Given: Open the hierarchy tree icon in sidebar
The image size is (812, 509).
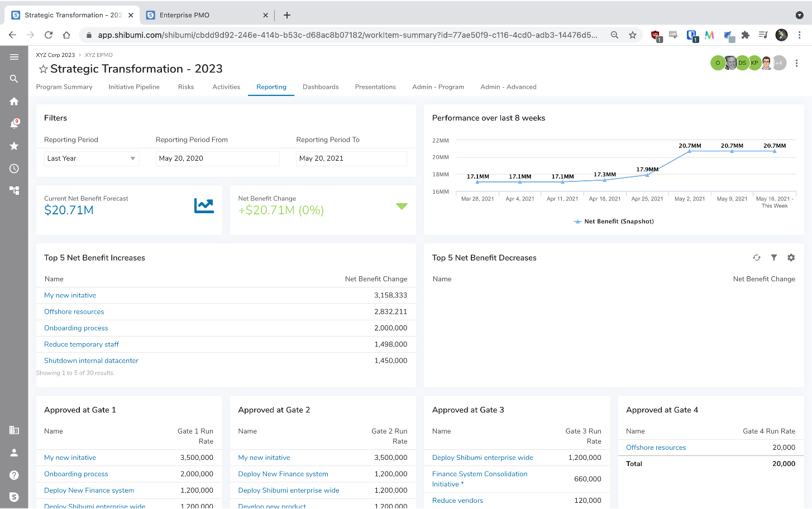Looking at the screenshot, I should pos(14,190).
